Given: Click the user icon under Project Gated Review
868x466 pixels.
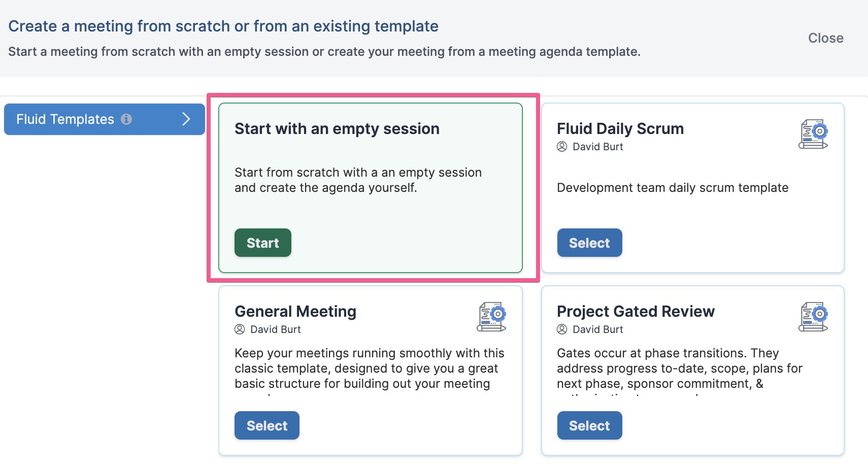Looking at the screenshot, I should coord(562,329).
